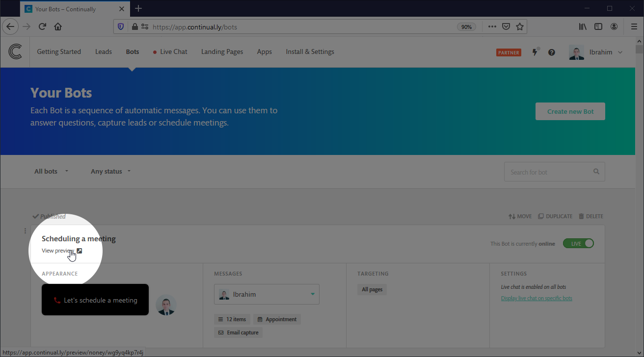Open the lightning activity icon
The height and width of the screenshot is (357, 644).
[x=535, y=52]
